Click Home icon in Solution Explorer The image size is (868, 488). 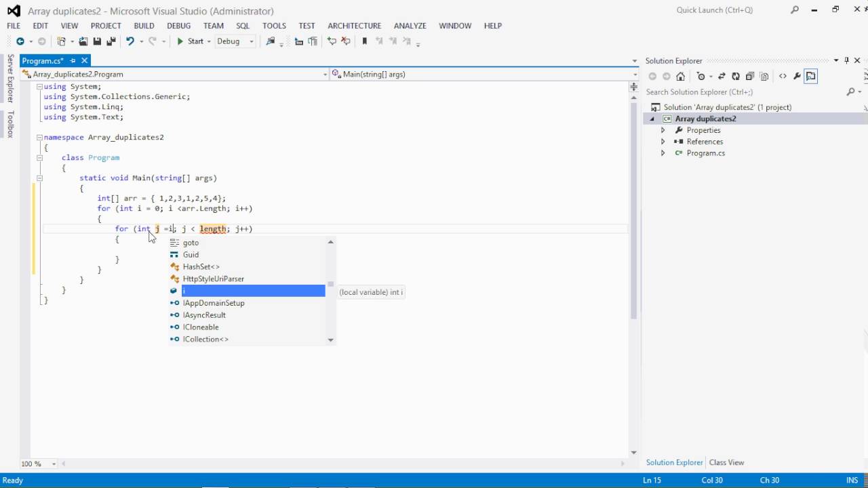coord(681,77)
